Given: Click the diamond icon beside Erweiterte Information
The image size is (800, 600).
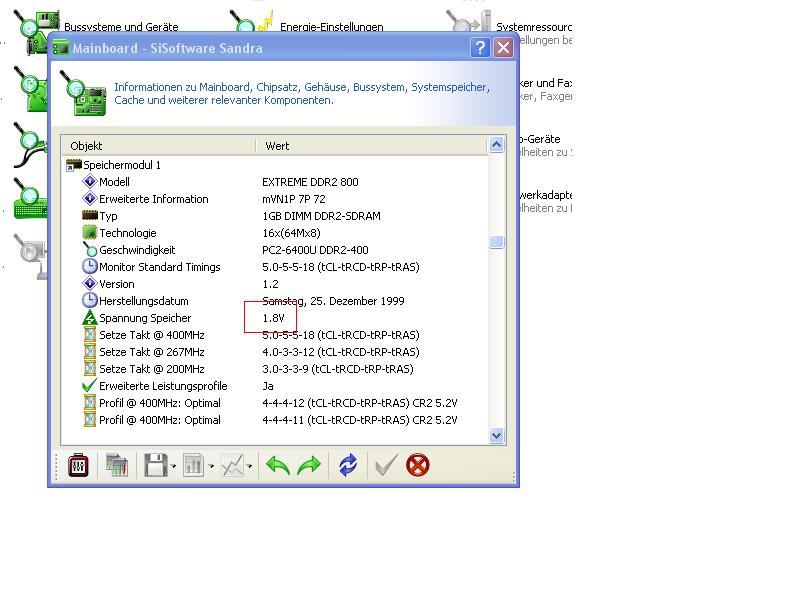Looking at the screenshot, I should (90, 198).
